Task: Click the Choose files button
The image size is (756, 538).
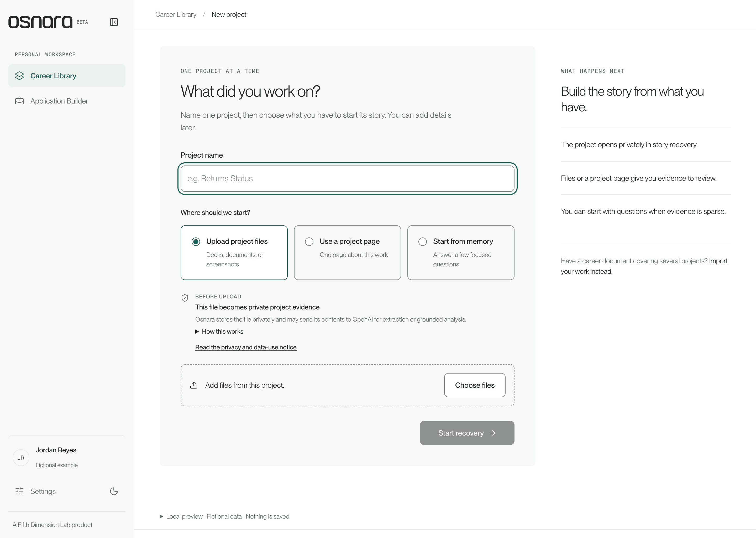Action: pos(475,385)
